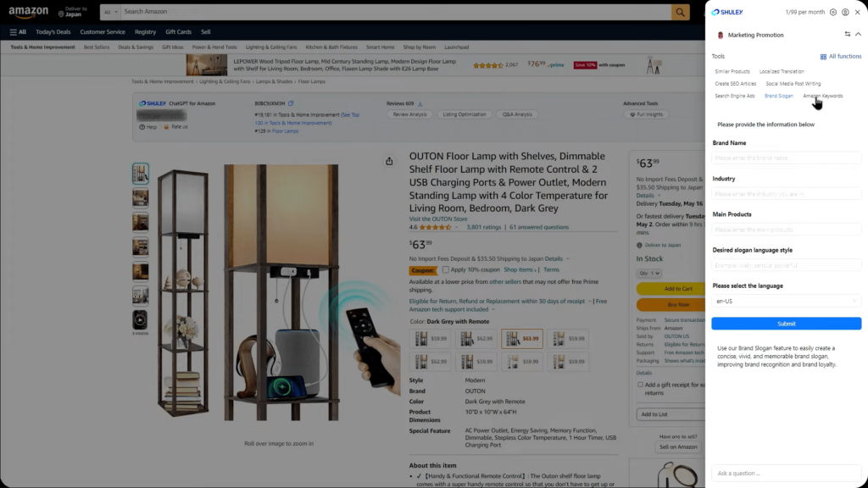Select the $63.99 color variant swatch

tap(522, 339)
